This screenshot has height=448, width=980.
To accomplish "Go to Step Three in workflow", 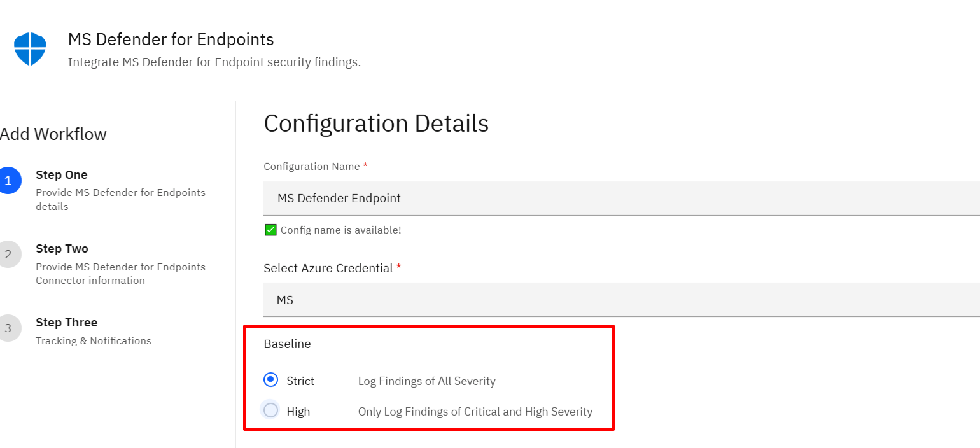I will pyautogui.click(x=66, y=323).
